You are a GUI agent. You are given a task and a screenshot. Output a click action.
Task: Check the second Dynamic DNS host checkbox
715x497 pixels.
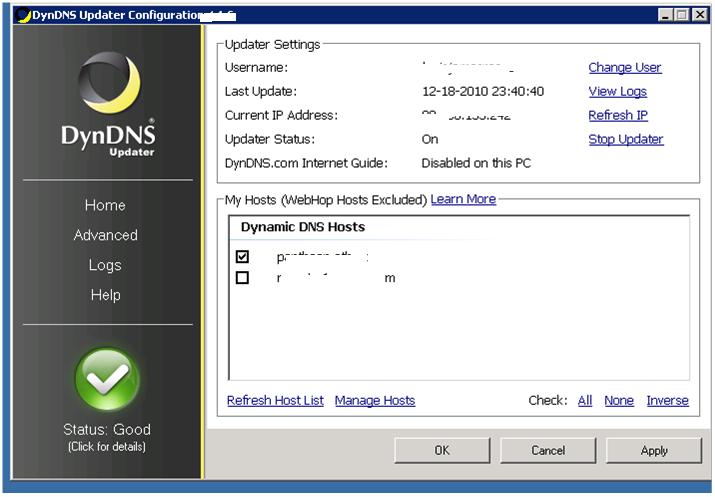tap(242, 277)
